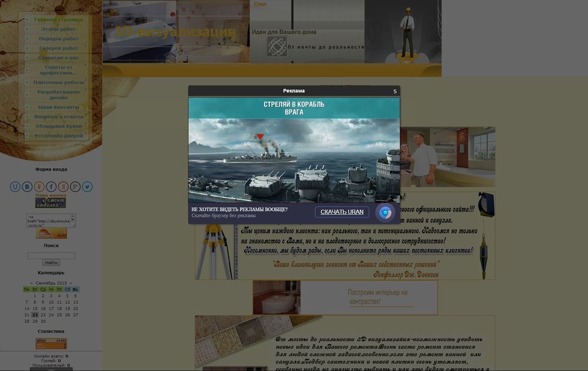Open 'Главная страница' menu item
The image size is (588, 371).
[x=58, y=19]
